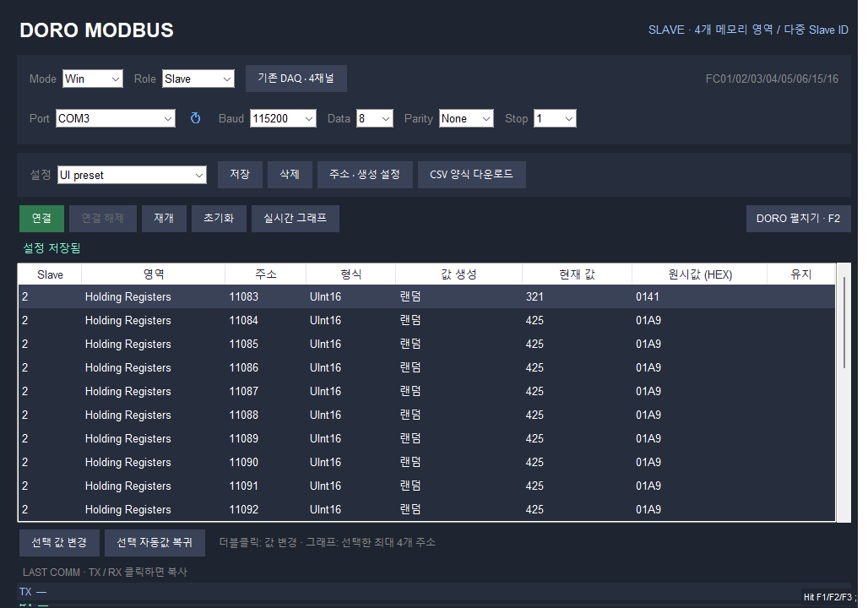Click the 원시값 (HEX) column header
The height and width of the screenshot is (608, 868).
700,274
